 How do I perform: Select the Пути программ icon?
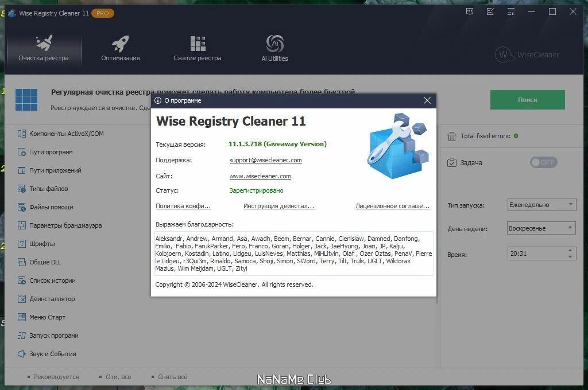coord(22,152)
